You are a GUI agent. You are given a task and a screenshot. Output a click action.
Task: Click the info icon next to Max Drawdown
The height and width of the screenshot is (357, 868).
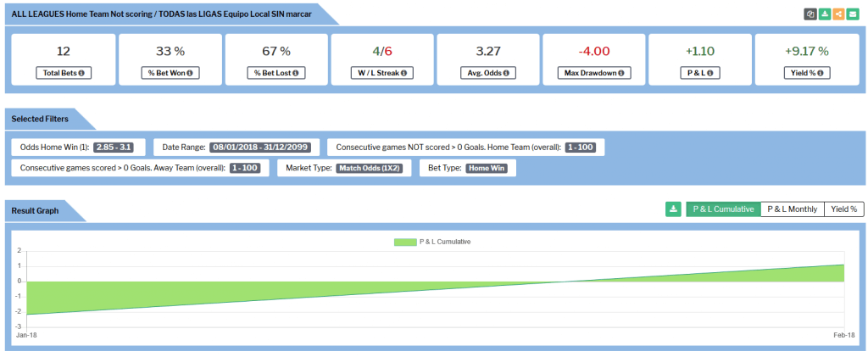click(621, 73)
